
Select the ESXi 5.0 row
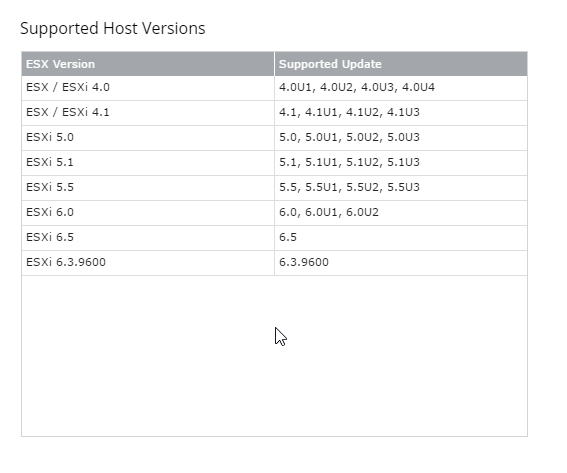click(274, 138)
